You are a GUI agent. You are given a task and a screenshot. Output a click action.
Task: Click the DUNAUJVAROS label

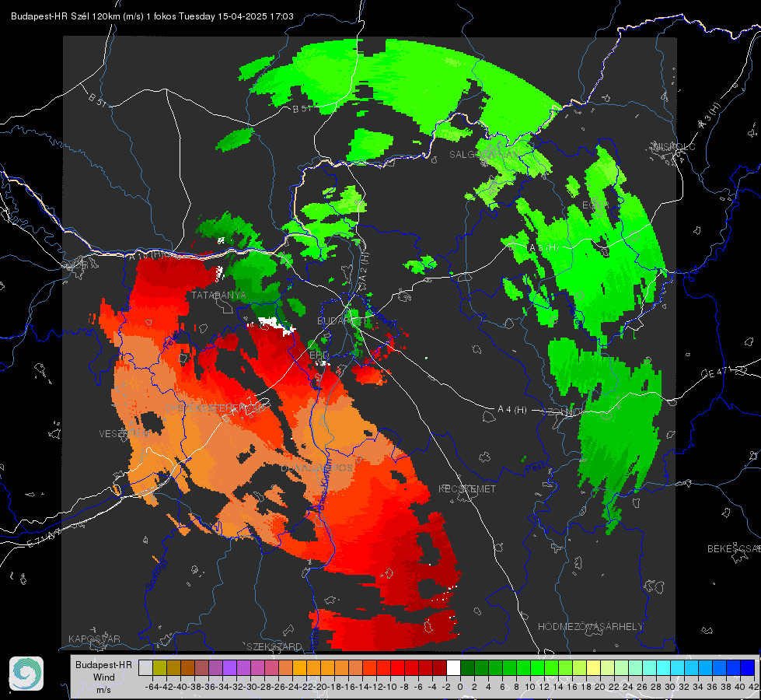point(317,467)
